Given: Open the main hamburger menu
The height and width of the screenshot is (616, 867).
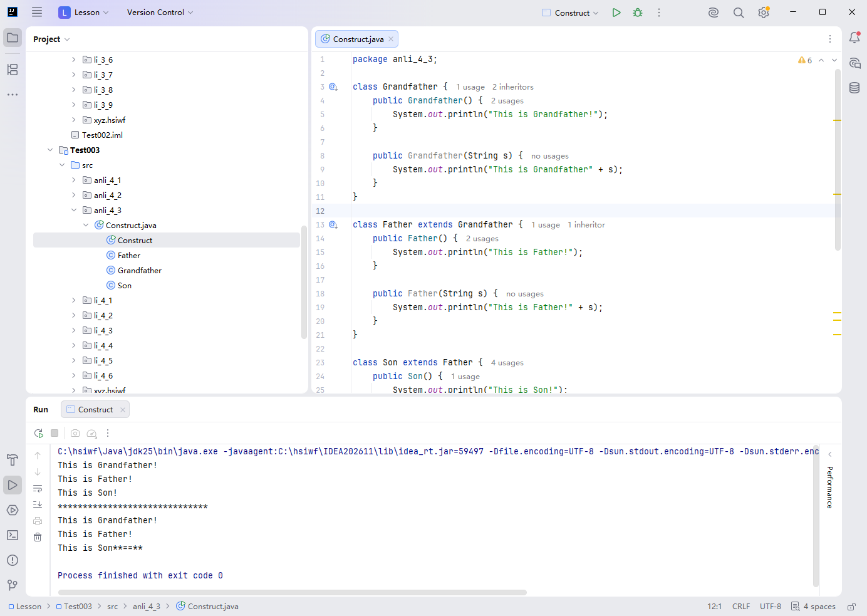Looking at the screenshot, I should coord(37,13).
